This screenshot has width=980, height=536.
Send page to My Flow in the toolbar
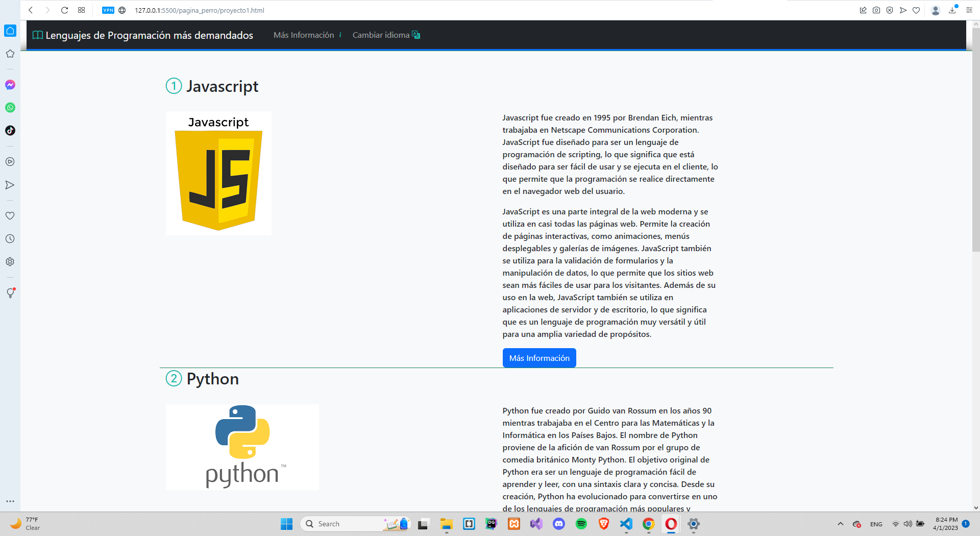[903, 10]
